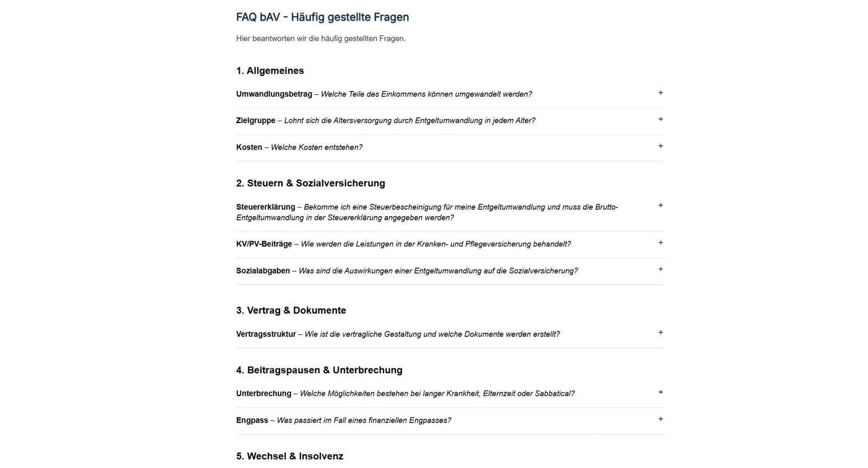Click the plus icon for Kosten question

tap(660, 146)
